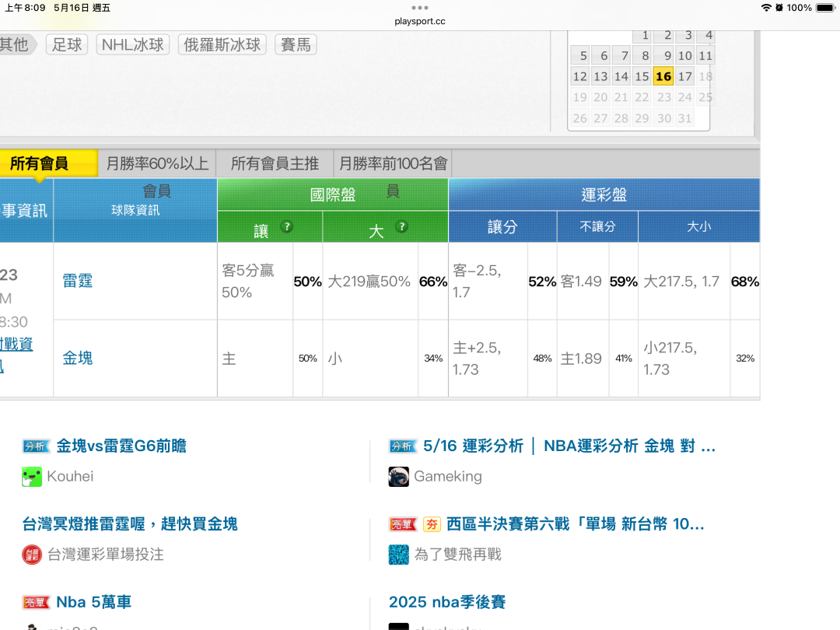Screen dimensions: 840x630
Task: Open the 球隊資訊 header link
Action: tap(135, 210)
